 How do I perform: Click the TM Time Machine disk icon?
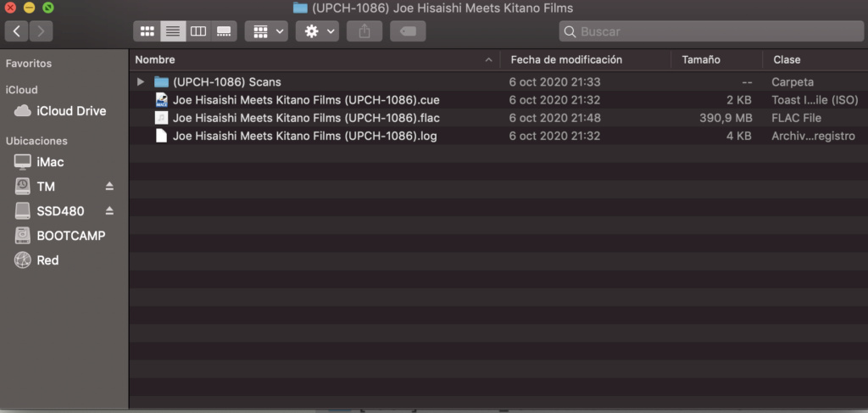tap(23, 187)
